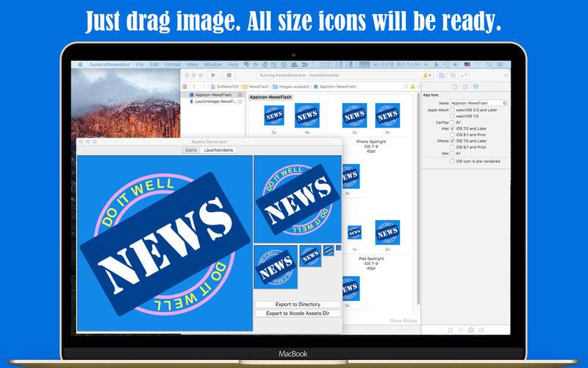This screenshot has width=588, height=368.
Task: Click Export to Xcode Assets Dir button
Action: [298, 314]
